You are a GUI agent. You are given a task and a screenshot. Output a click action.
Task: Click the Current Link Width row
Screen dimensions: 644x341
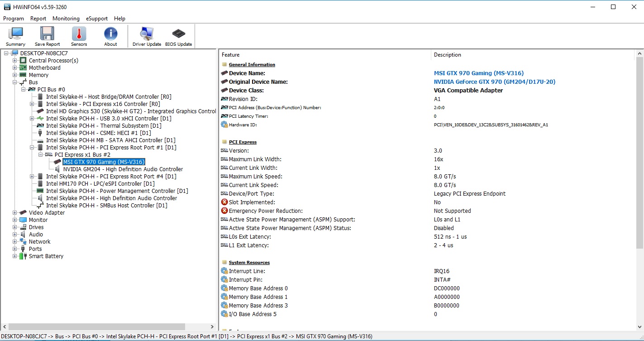pos(427,168)
